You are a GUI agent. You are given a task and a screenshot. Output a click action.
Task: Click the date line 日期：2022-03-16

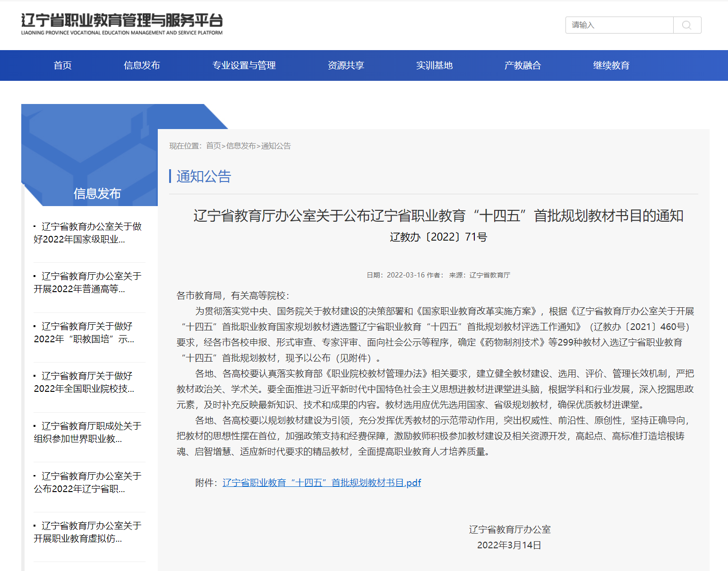tap(396, 275)
